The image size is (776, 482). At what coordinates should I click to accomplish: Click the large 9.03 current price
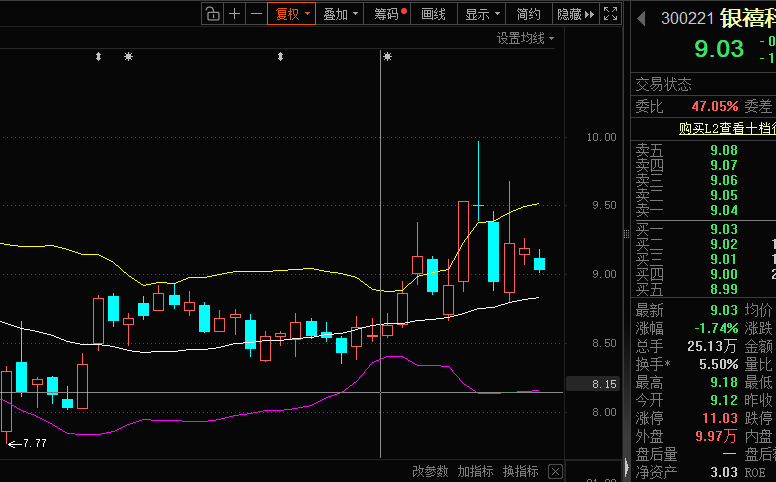pyautogui.click(x=719, y=48)
